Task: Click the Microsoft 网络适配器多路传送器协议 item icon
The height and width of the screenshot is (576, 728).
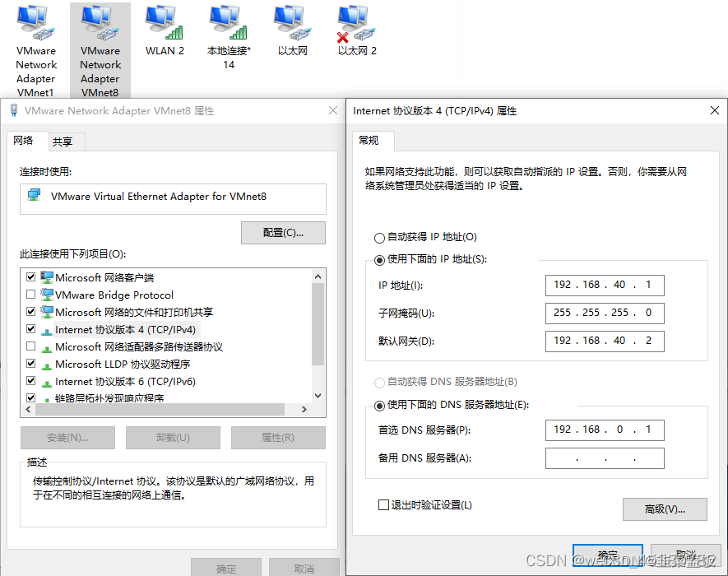Action: [x=47, y=348]
